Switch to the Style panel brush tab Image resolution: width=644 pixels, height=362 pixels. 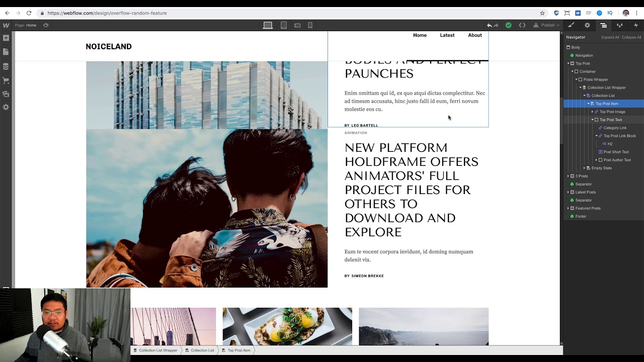[x=571, y=25]
